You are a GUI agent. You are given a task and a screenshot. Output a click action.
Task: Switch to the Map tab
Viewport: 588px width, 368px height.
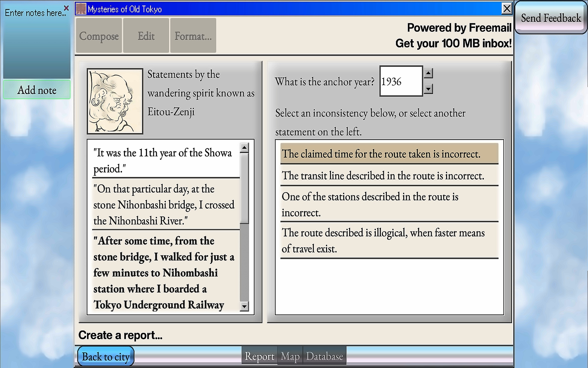point(290,356)
